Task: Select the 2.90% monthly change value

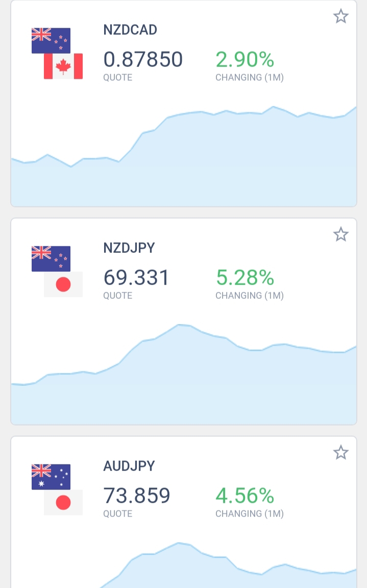Action: (245, 60)
